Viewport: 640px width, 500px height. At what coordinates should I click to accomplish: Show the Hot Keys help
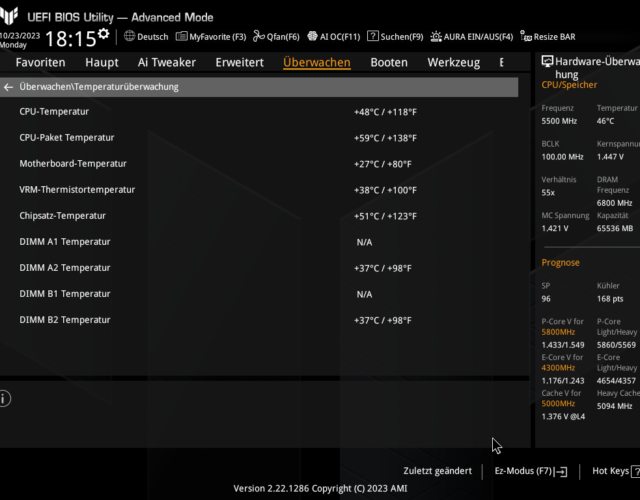(612, 471)
